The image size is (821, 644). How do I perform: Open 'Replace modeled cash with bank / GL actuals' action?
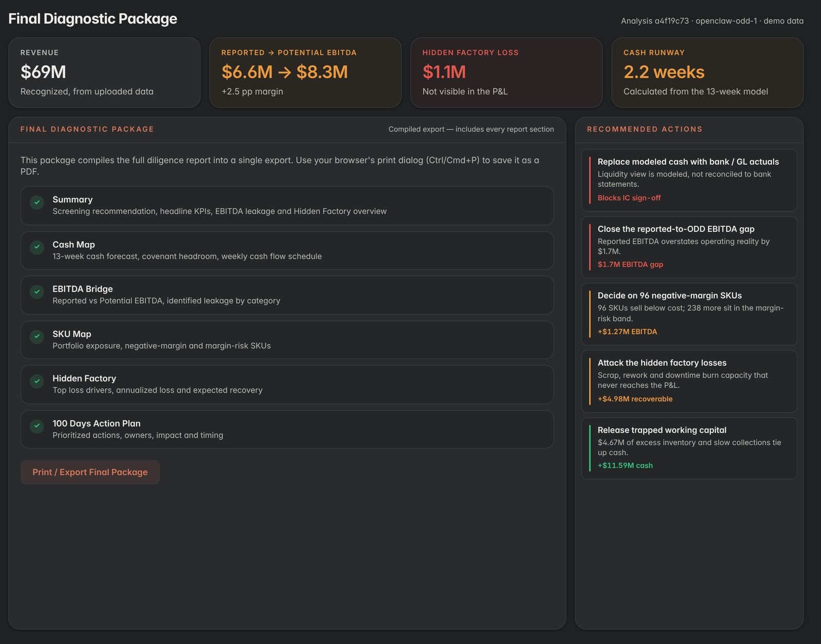click(689, 180)
